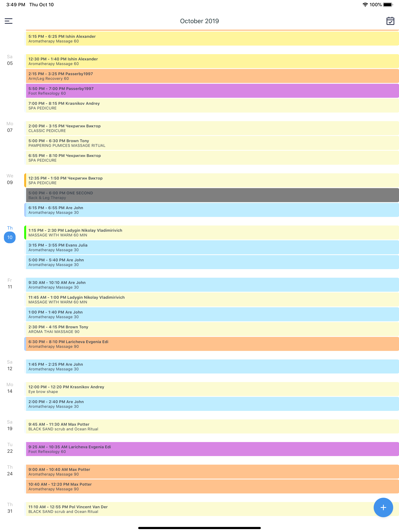Open 1:45 PM Are John appointment
This screenshot has height=532, width=399.
coord(212,366)
